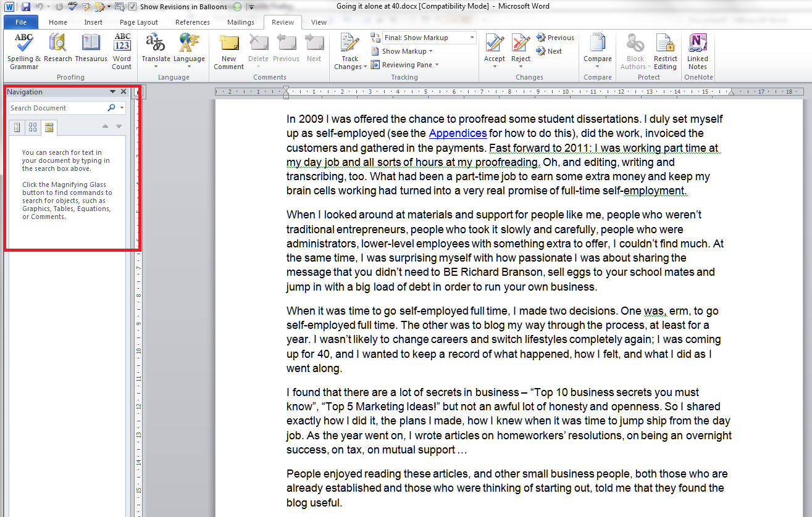Go to Next change

pyautogui.click(x=549, y=51)
